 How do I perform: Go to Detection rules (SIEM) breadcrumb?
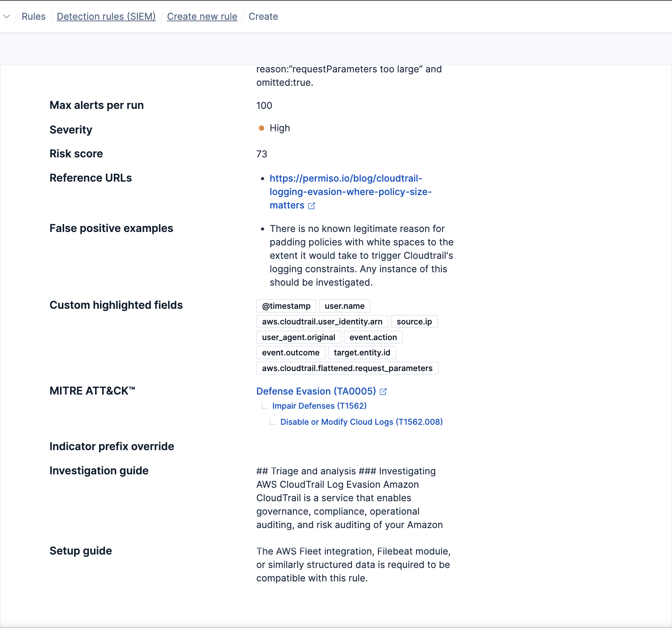coord(106,16)
